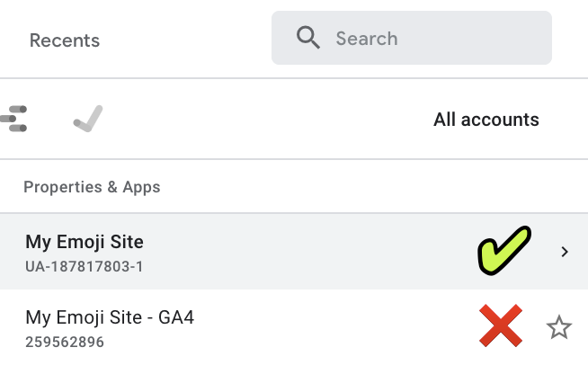Click the gray checkmark icon

pos(88,119)
